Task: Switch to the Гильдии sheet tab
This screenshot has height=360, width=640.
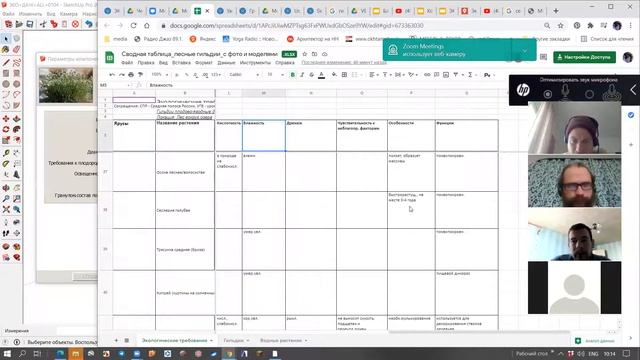Action: click(x=233, y=340)
